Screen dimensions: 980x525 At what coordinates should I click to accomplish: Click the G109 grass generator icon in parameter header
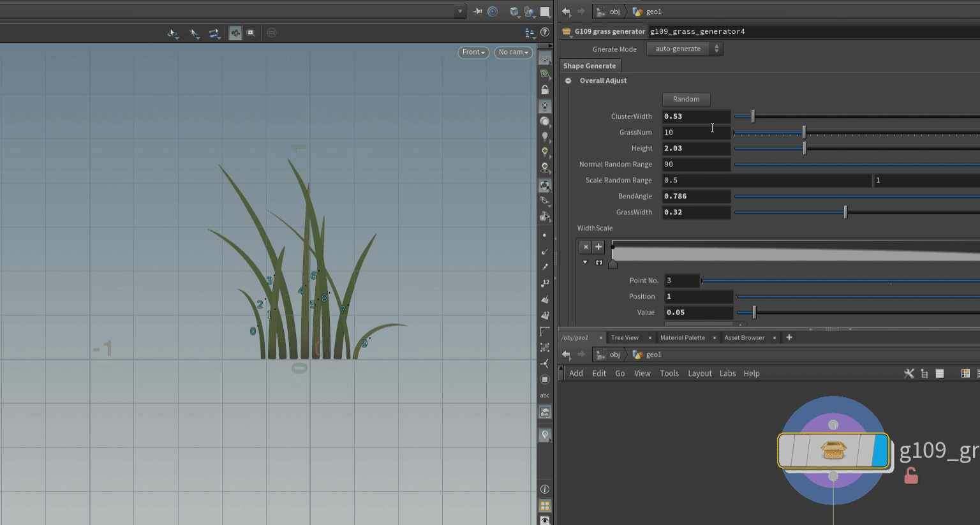pos(567,31)
